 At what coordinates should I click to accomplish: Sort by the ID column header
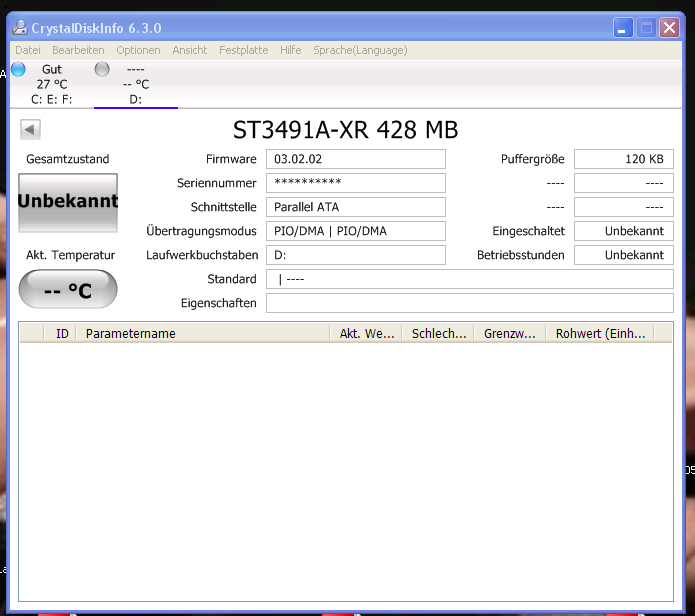pyautogui.click(x=62, y=334)
